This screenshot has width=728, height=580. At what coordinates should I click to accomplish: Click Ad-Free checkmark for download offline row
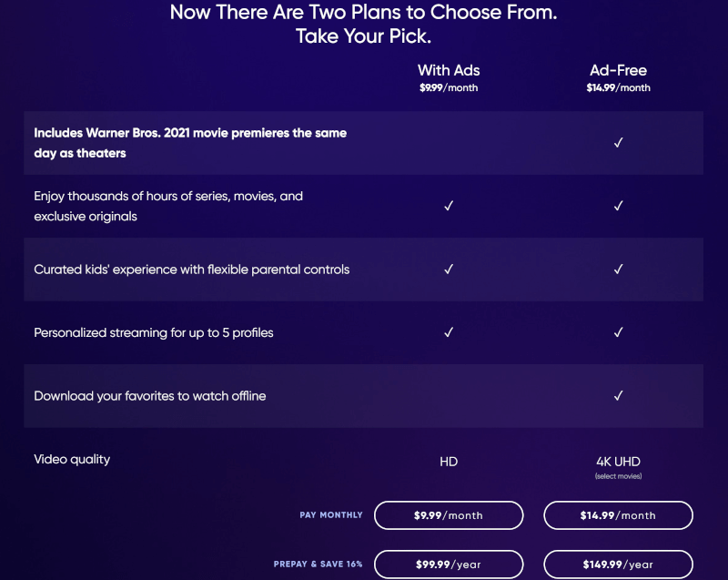[618, 396]
